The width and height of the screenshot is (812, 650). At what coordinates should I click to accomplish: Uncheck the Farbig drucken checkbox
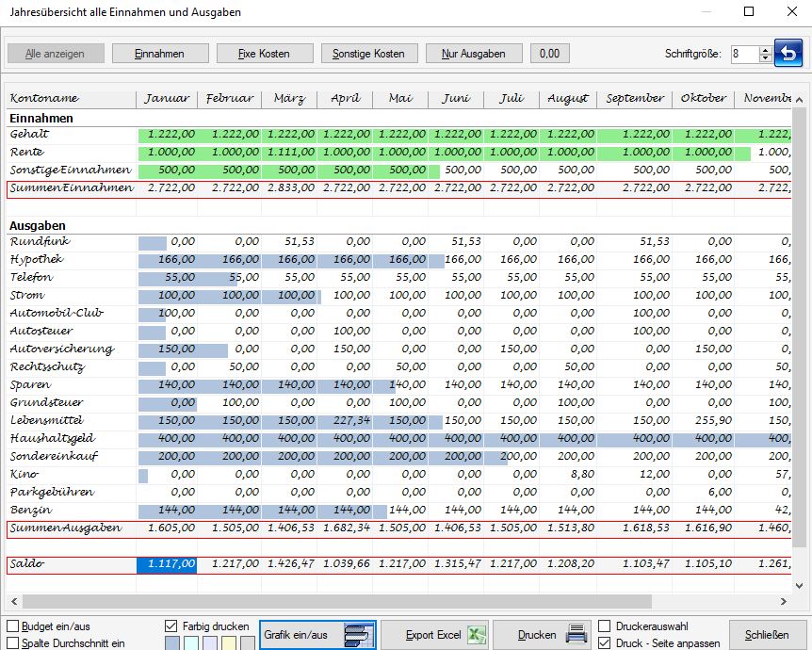[171, 626]
